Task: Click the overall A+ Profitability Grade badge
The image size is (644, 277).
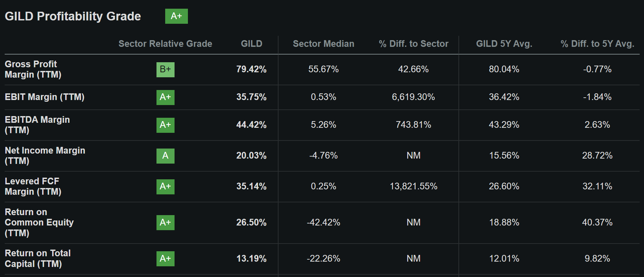Action: pos(176,16)
